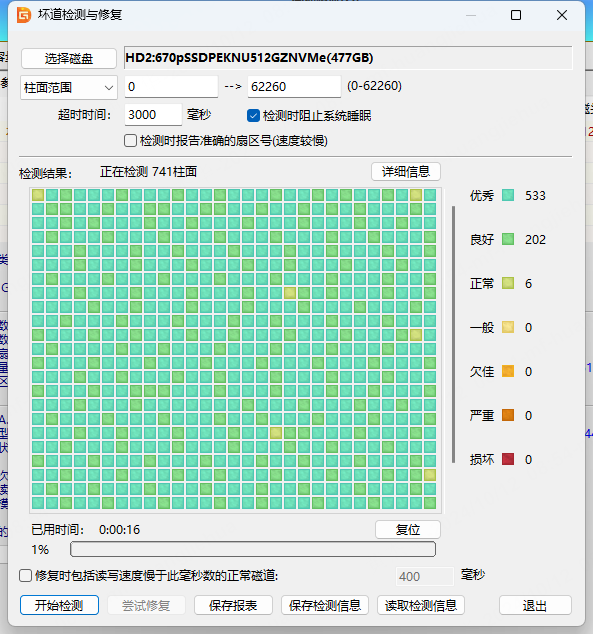
Task: Click the 202 count next to 良好
Action: point(535,240)
